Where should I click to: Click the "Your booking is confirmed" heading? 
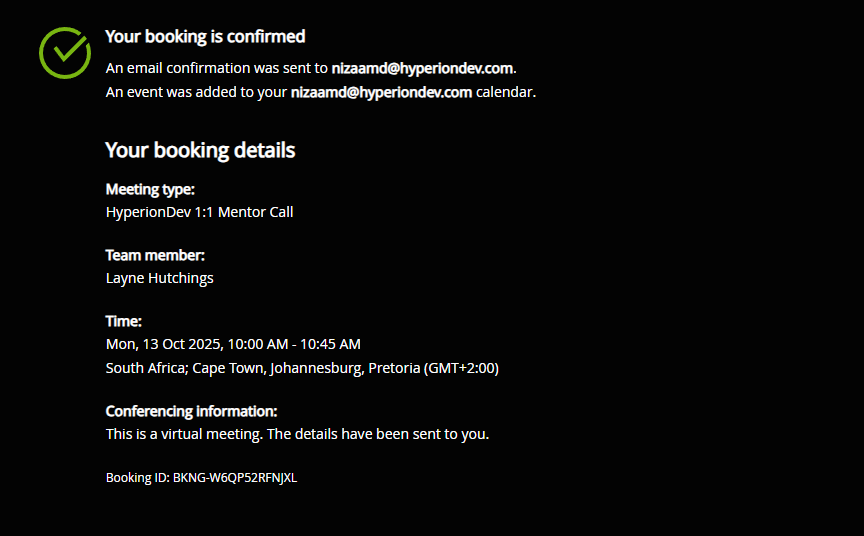click(x=205, y=37)
